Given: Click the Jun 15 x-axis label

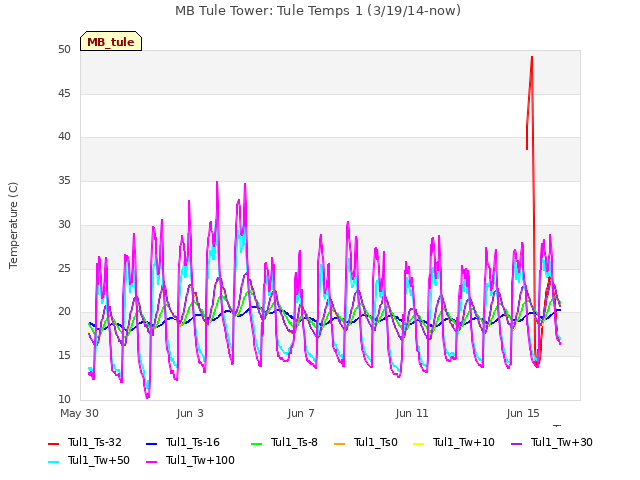Looking at the screenshot, I should coord(523,413).
